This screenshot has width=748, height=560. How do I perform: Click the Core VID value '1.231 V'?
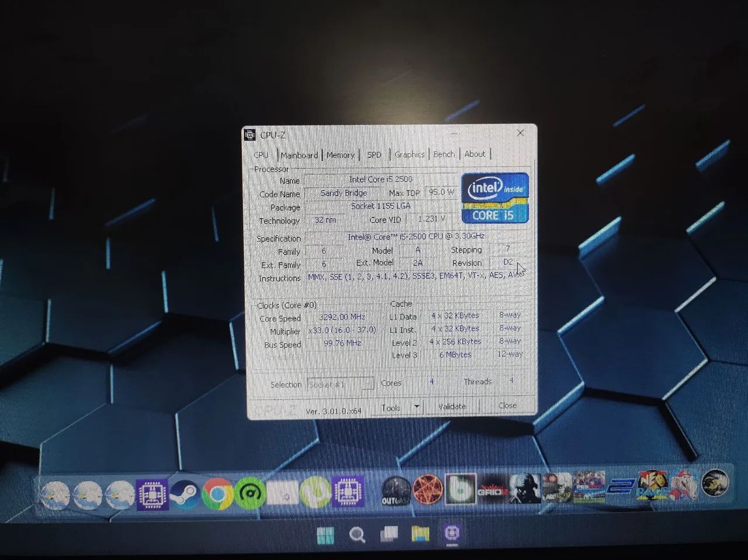(x=432, y=219)
